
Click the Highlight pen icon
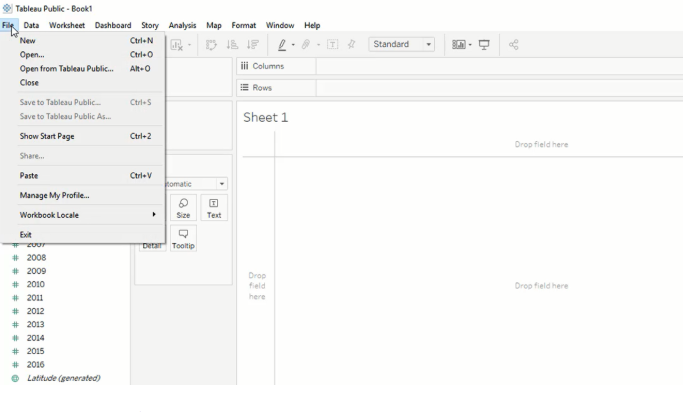coord(282,45)
